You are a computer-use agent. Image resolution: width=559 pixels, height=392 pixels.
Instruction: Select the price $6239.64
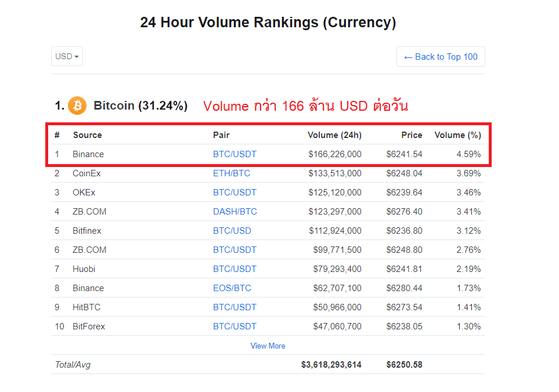pos(404,193)
